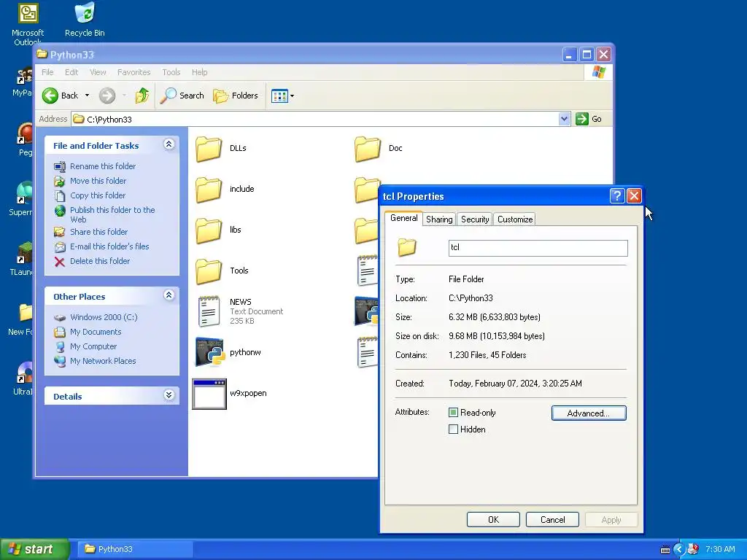Image resolution: width=747 pixels, height=560 pixels.
Task: Close the tcl Properties dialog
Action: point(634,195)
